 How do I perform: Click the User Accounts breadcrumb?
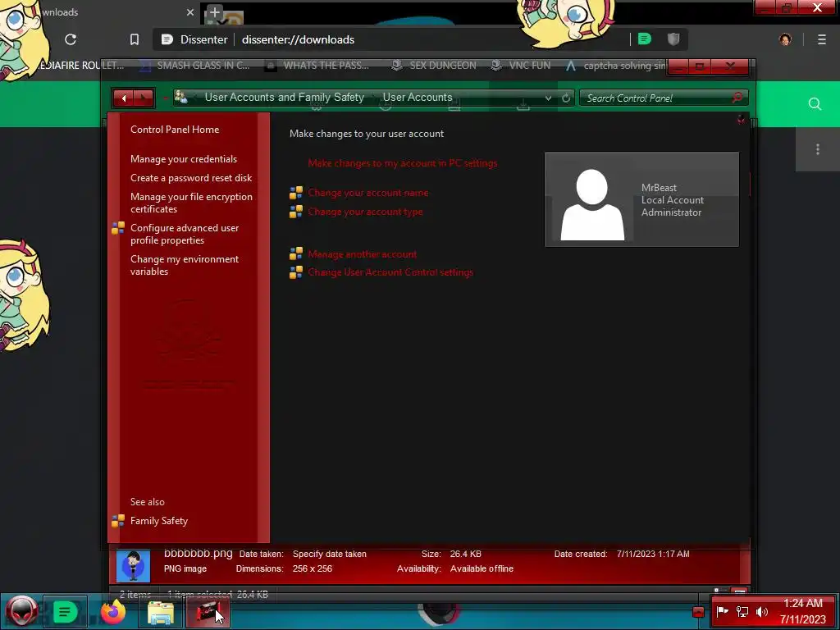(418, 97)
